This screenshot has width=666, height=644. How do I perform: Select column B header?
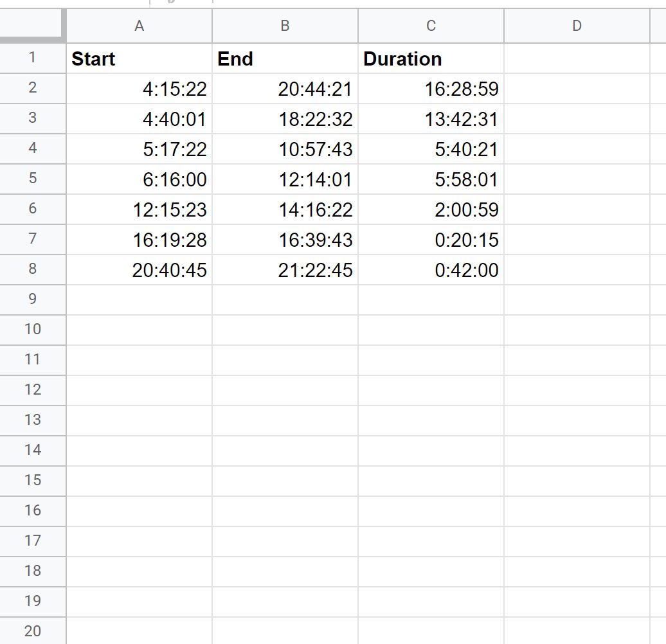pos(285,26)
